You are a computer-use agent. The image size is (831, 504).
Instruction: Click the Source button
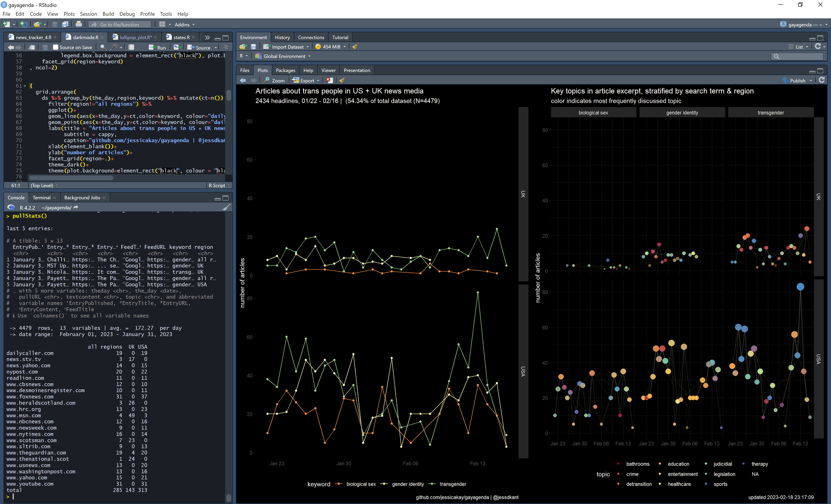[x=199, y=47]
